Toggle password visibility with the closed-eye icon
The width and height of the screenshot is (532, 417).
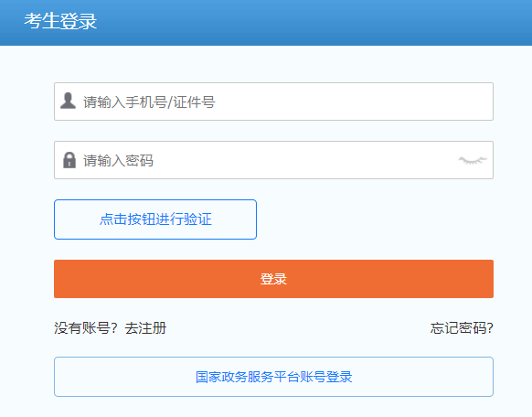(x=473, y=160)
